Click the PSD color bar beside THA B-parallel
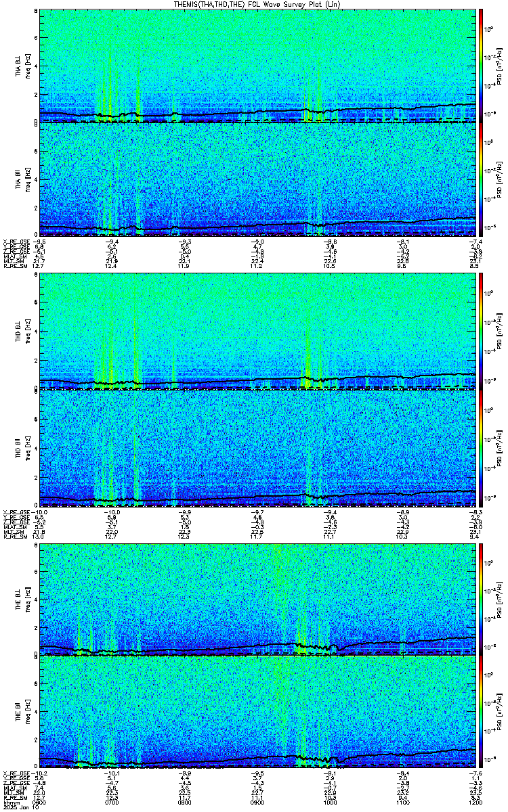The width and height of the screenshot is (508, 812). 481,179
